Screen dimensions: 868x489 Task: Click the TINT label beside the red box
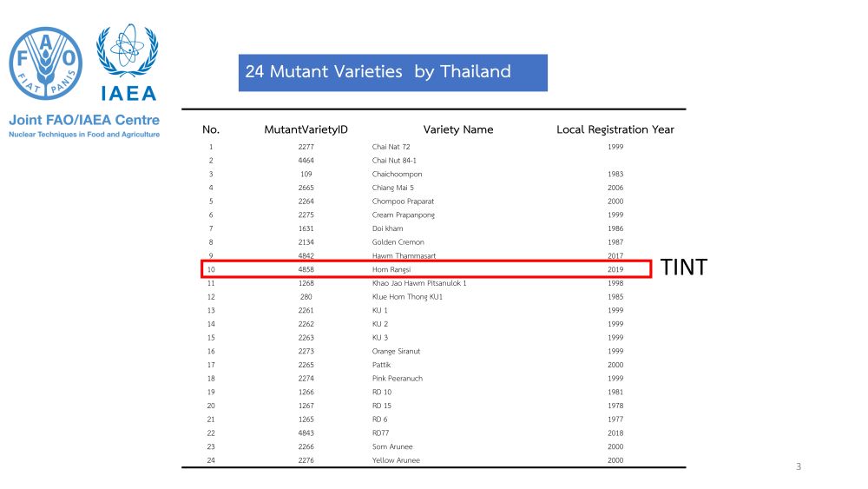684,268
